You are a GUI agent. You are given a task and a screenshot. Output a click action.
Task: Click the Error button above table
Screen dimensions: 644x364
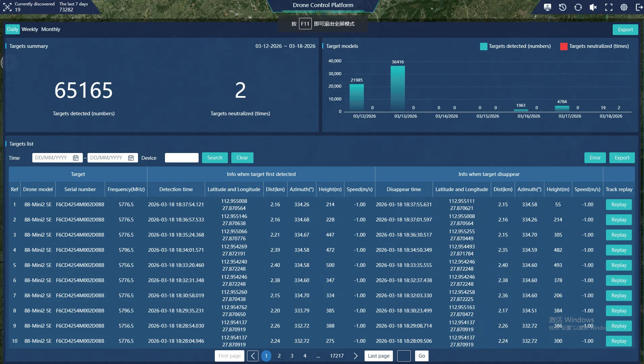tap(595, 158)
